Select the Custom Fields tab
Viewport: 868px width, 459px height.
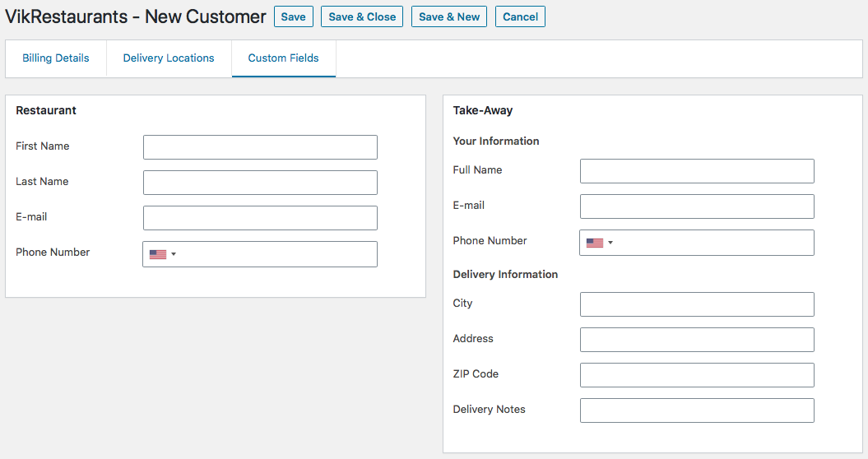pos(283,58)
